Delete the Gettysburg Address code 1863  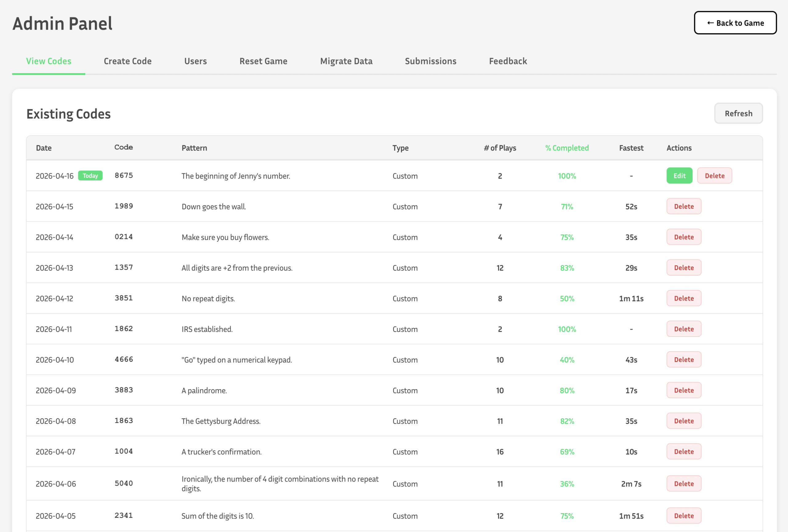[684, 421]
